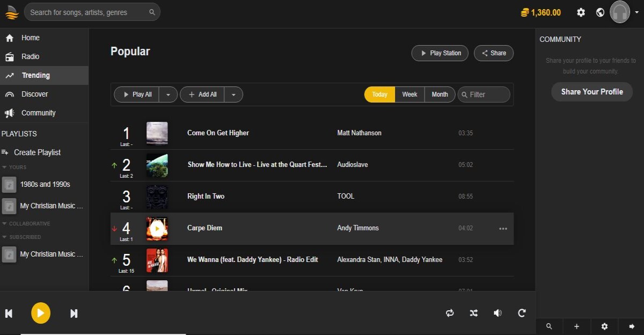Image resolution: width=644 pixels, height=335 pixels.
Task: Open more options for Carpe Diem
Action: pyautogui.click(x=503, y=229)
